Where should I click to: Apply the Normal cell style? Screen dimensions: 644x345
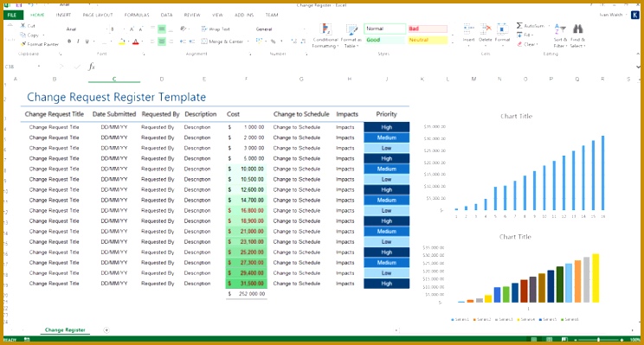tap(385, 29)
